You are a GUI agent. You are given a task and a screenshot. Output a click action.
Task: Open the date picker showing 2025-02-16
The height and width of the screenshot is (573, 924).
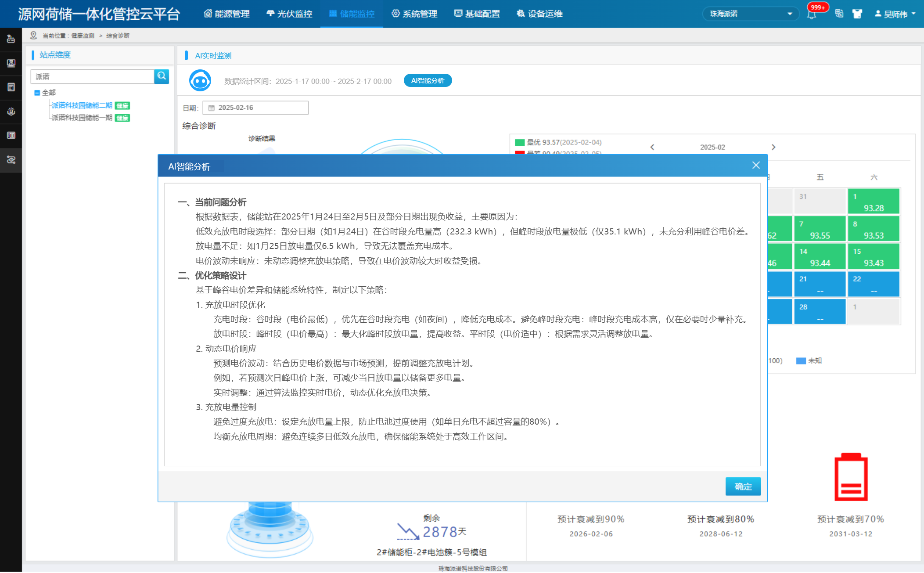(x=255, y=108)
